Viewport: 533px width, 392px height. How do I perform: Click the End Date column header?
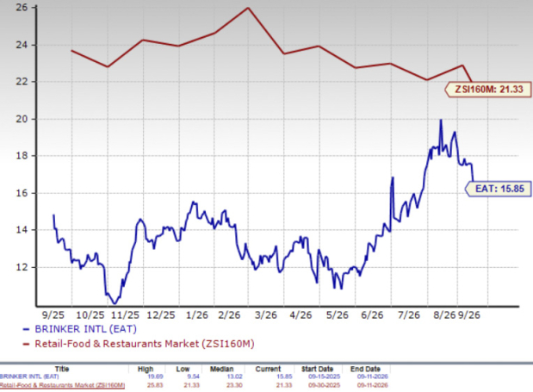365,369
